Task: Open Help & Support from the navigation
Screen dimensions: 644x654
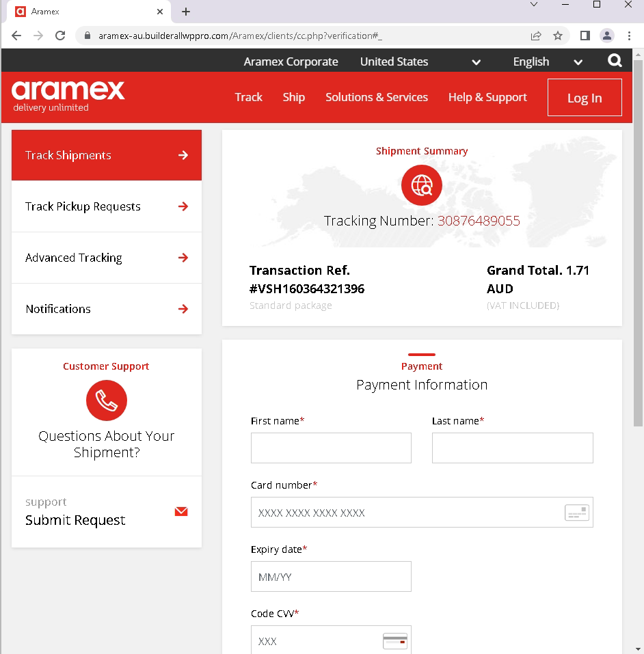Action: pos(487,97)
